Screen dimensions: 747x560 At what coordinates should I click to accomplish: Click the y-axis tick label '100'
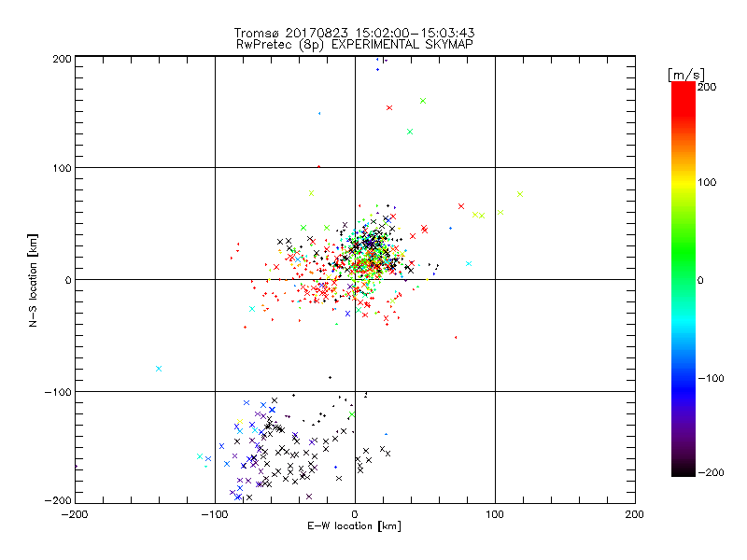62,169
